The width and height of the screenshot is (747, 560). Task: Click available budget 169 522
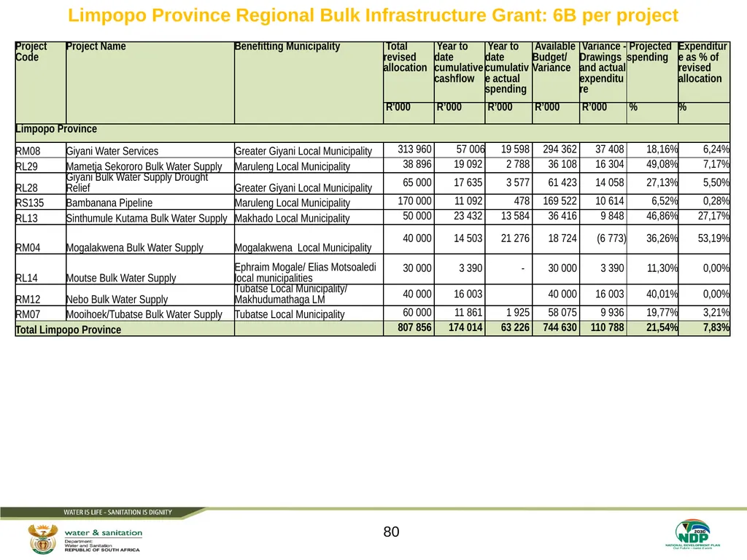click(560, 201)
